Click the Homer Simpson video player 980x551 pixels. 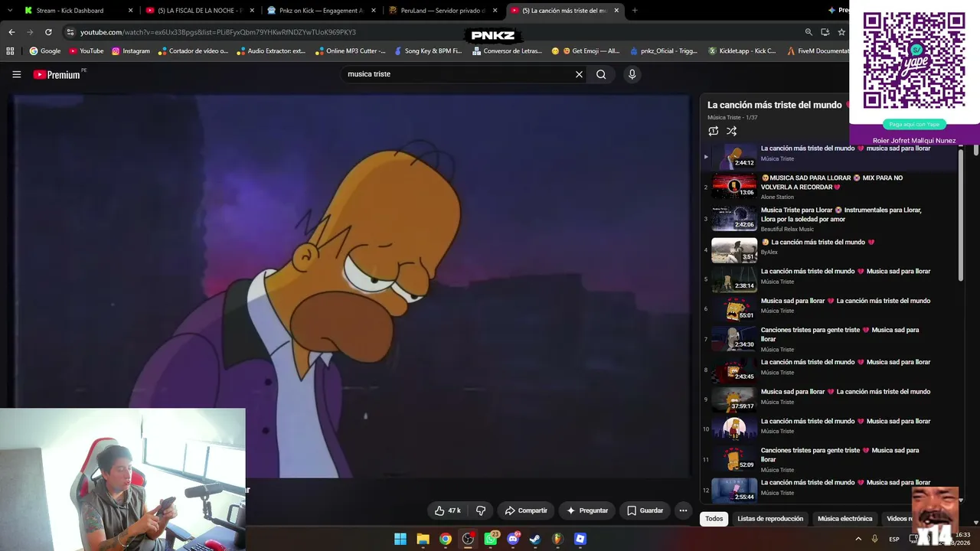[351, 286]
